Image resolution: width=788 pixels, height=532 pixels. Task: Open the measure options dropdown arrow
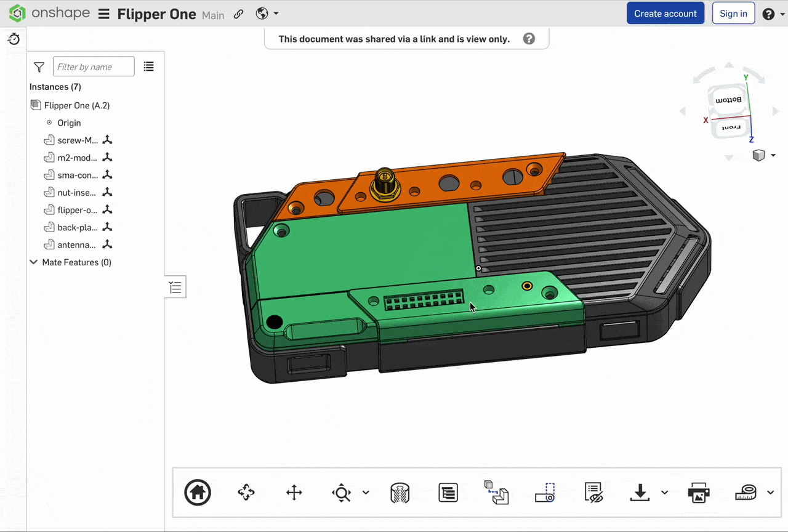pyautogui.click(x=770, y=493)
